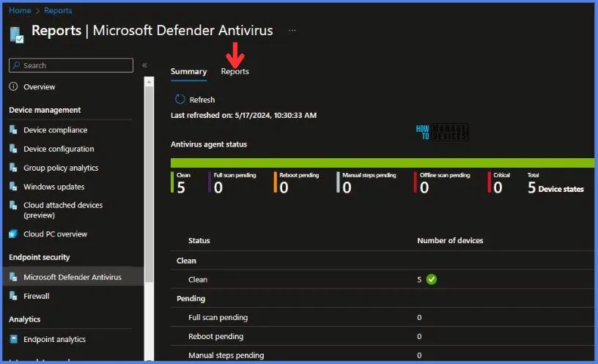Click the Analytics section heading
The height and width of the screenshot is (364, 598).
(x=24, y=319)
